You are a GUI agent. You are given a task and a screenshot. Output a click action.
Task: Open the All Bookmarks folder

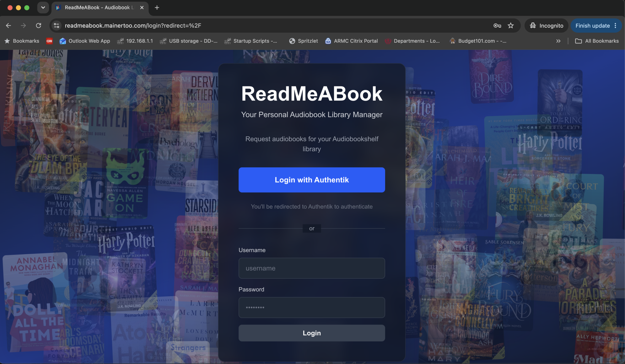[x=597, y=41]
